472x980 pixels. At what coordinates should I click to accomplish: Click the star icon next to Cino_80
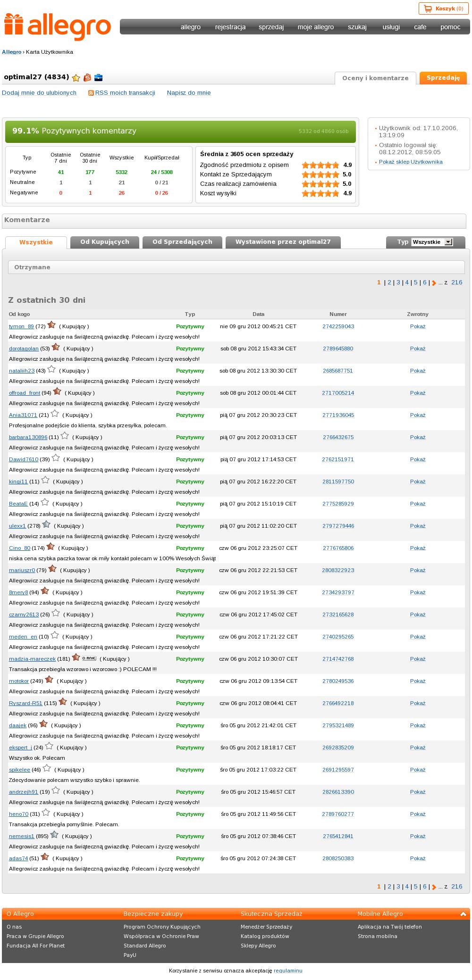click(x=51, y=547)
